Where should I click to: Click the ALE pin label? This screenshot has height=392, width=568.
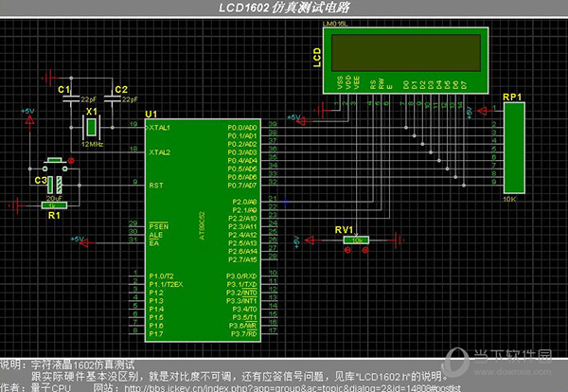[x=156, y=235]
